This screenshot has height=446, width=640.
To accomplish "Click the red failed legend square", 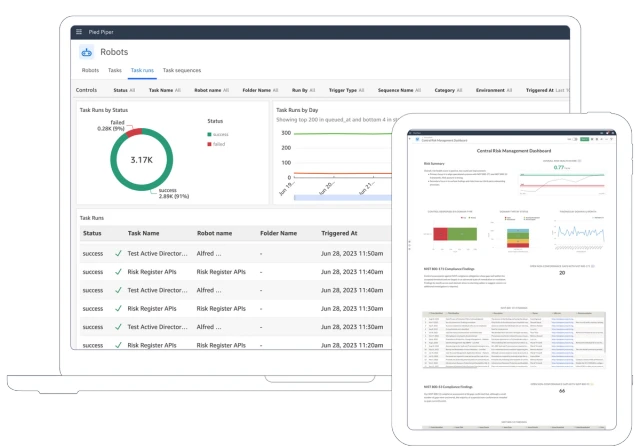I will [209, 144].
